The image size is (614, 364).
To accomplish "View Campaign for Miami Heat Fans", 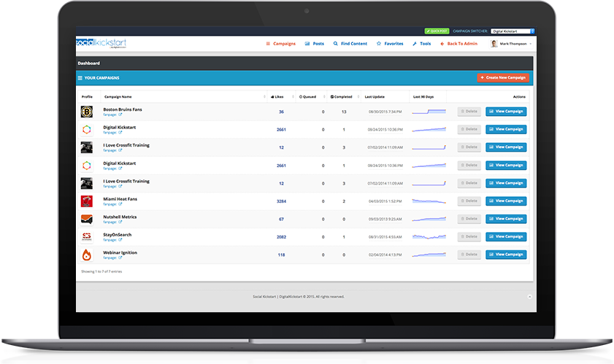I will (x=506, y=201).
